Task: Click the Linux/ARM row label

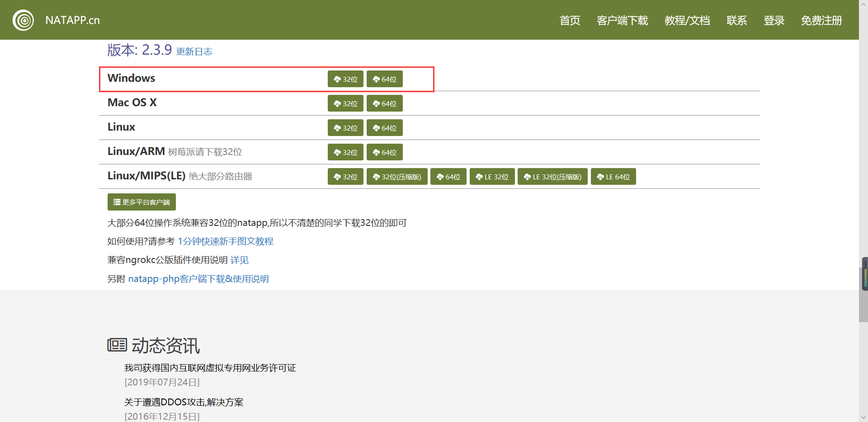Action: click(x=136, y=151)
